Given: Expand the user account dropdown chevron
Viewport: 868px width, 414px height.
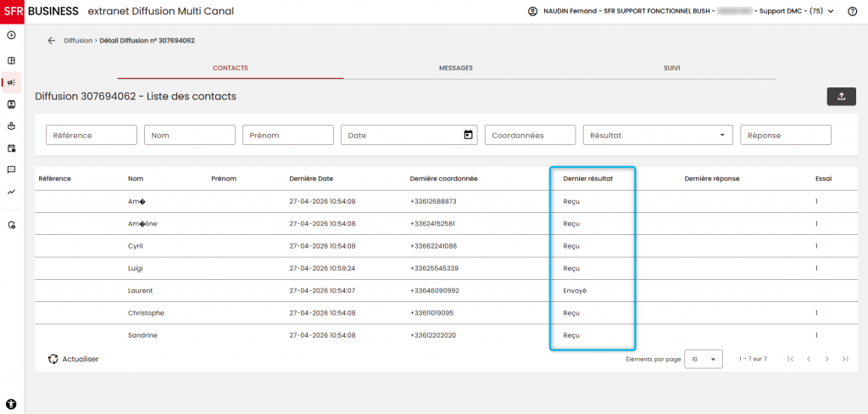Looking at the screenshot, I should (x=831, y=12).
